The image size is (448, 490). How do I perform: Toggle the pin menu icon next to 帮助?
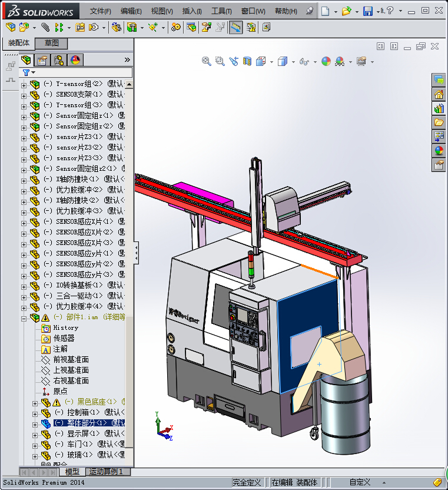click(x=310, y=11)
